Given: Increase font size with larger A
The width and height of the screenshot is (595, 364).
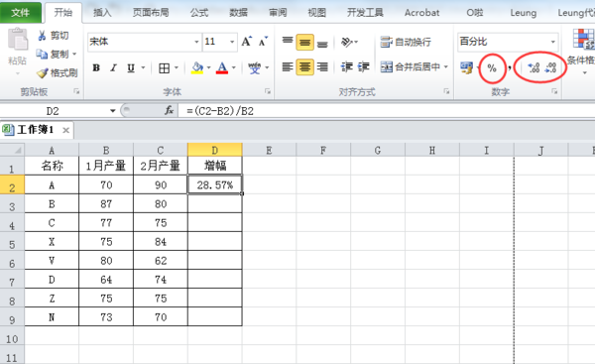Looking at the screenshot, I should click(247, 42).
